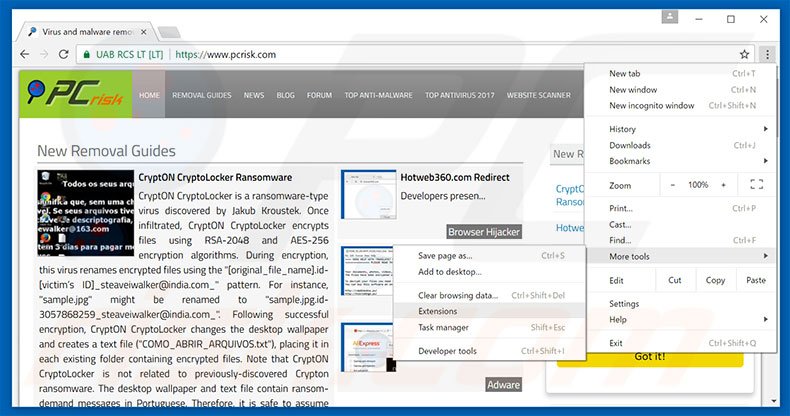Choose Find from Chrome menu
Image resolution: width=790 pixels, height=416 pixels.
click(681, 240)
